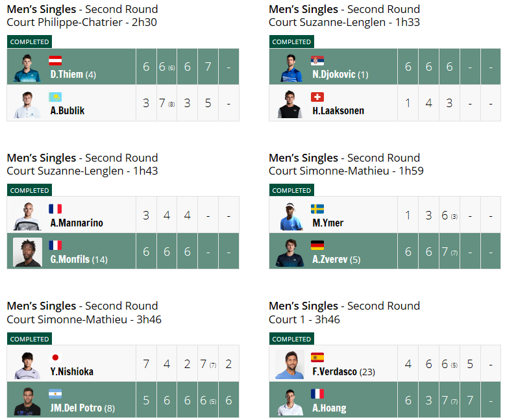This screenshot has width=505, height=420.
Task: Click the Serbian flag above N.Djokovic
Action: point(317,60)
